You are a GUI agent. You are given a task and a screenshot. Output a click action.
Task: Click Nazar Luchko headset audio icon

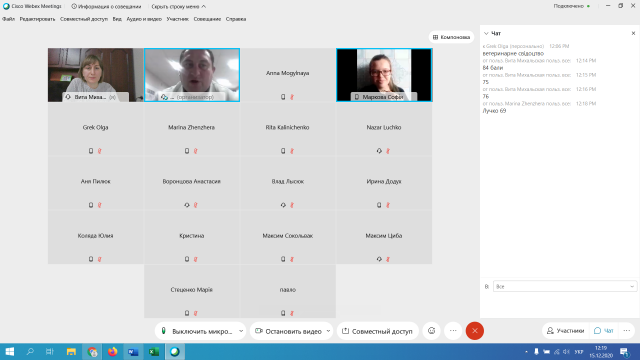tap(379, 151)
